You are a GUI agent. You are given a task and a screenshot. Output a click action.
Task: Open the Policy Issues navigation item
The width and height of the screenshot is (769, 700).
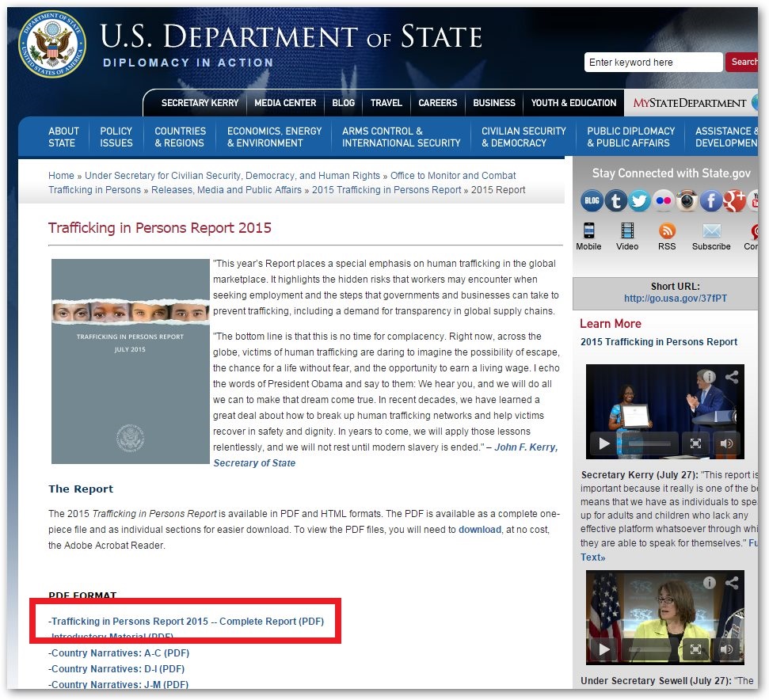click(x=116, y=137)
